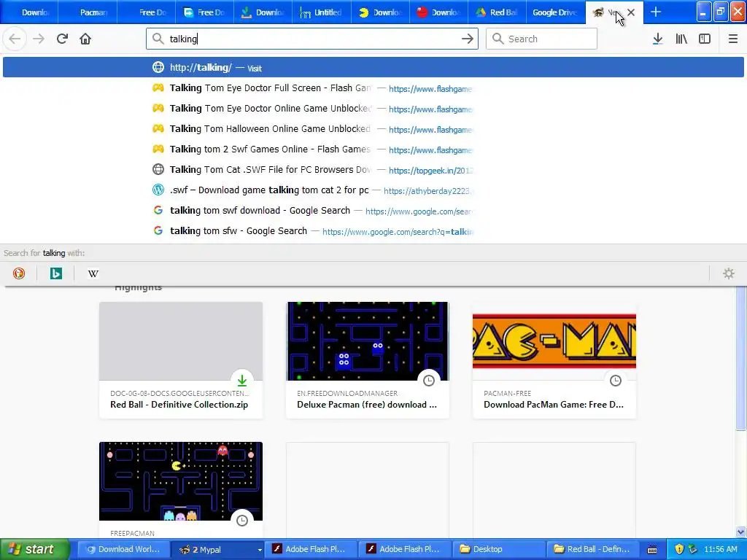Click the address bar containing talking
Viewport: 747px width, 560px height.
click(312, 39)
